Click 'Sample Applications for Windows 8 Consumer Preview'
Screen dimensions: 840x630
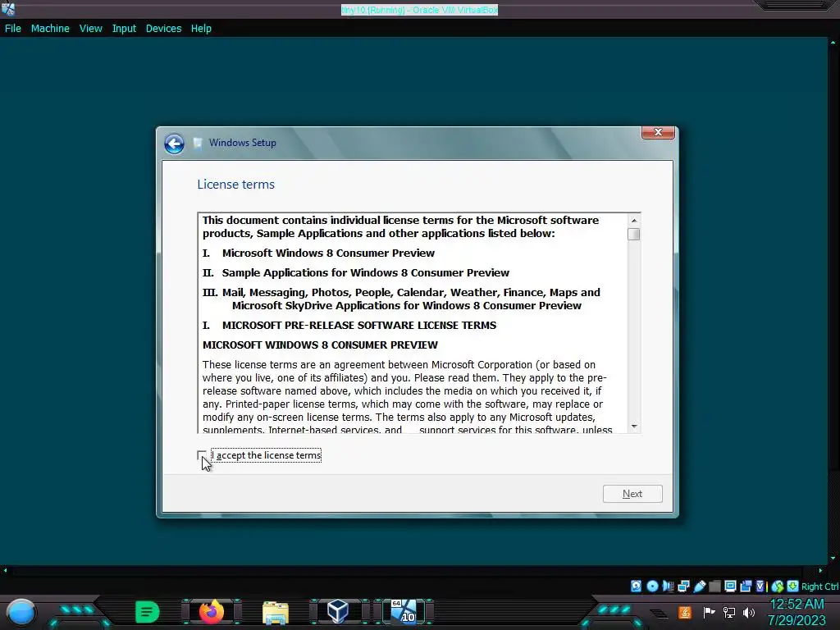point(365,272)
